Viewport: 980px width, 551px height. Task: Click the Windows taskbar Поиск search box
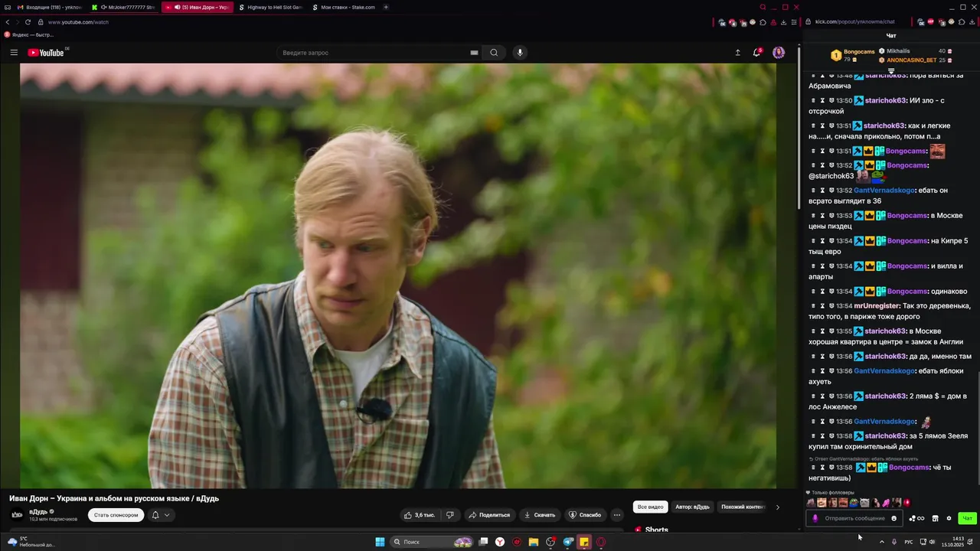coord(433,542)
